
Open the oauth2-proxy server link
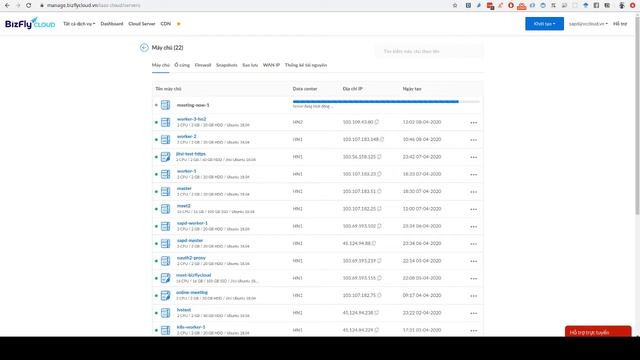(191, 258)
